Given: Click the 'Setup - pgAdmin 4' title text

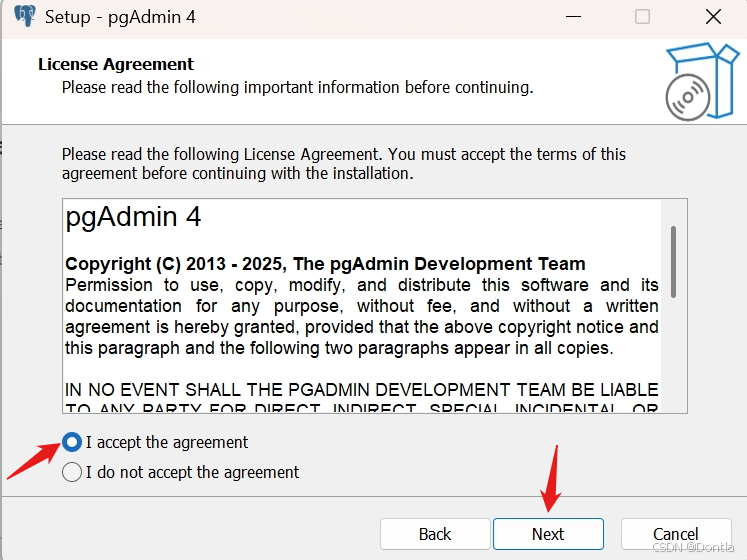Looking at the screenshot, I should (120, 17).
